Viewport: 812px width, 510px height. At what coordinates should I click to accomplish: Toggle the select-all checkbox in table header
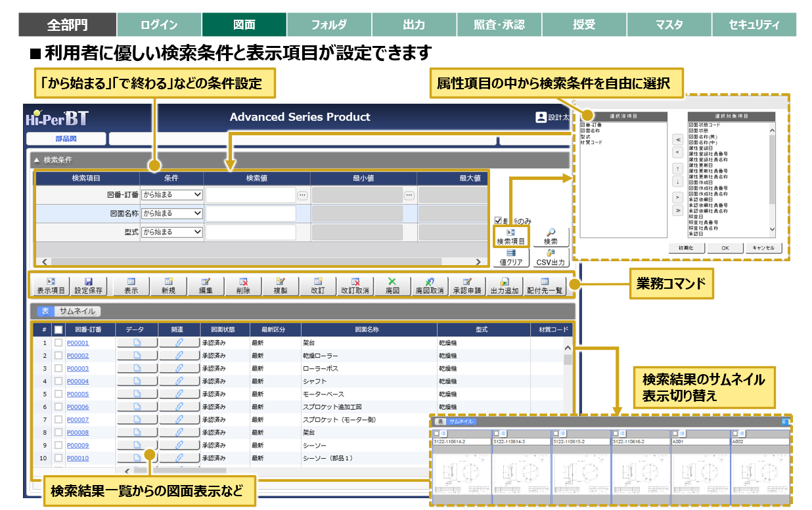click(58, 329)
